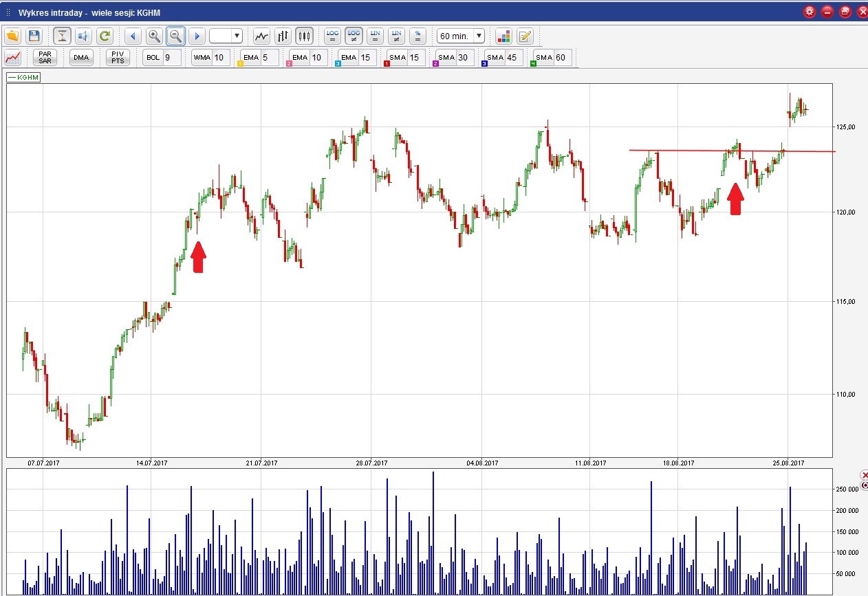Open window settings via the gear icon
The image size is (868, 596).
[x=810, y=12]
